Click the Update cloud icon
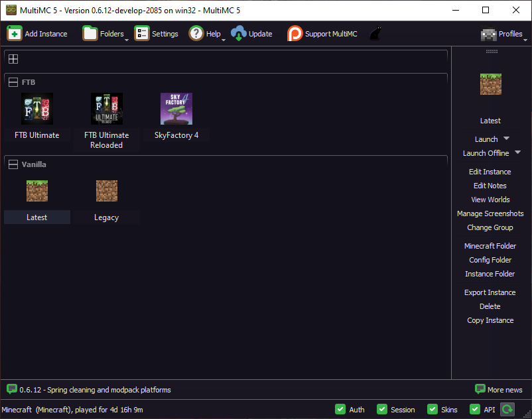Image resolution: width=532 pixels, height=419 pixels. point(239,34)
